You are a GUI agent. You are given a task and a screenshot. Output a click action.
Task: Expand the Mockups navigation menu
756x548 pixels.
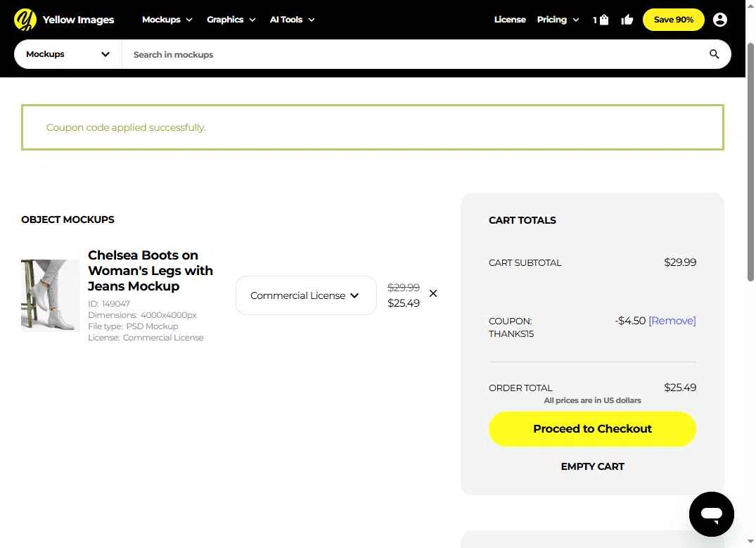[x=167, y=20]
